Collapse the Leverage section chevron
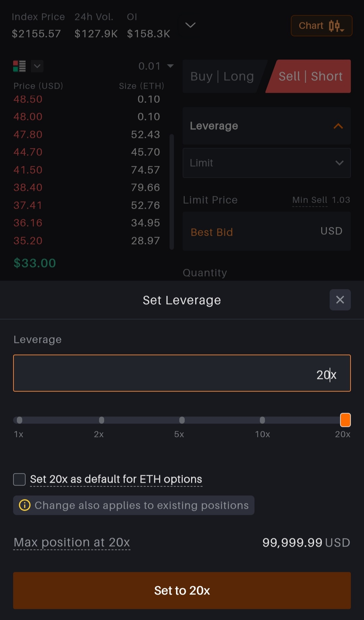 [x=338, y=126]
